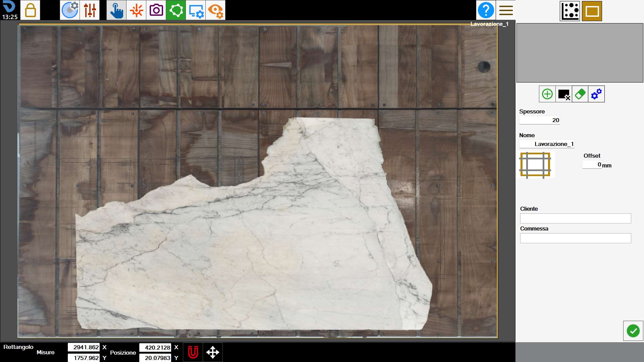Open the disc settings gear icon
Screen dimensions: 644x362
(70, 10)
